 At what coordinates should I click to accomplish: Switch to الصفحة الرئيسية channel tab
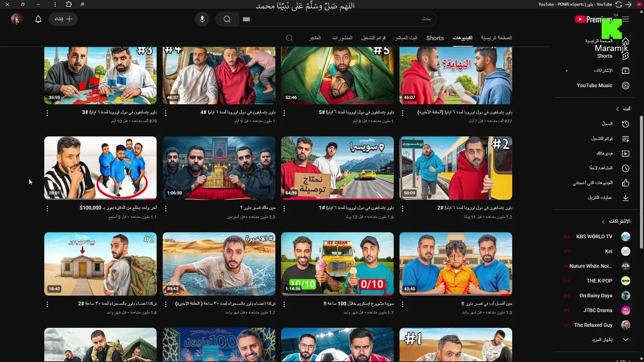[497, 38]
